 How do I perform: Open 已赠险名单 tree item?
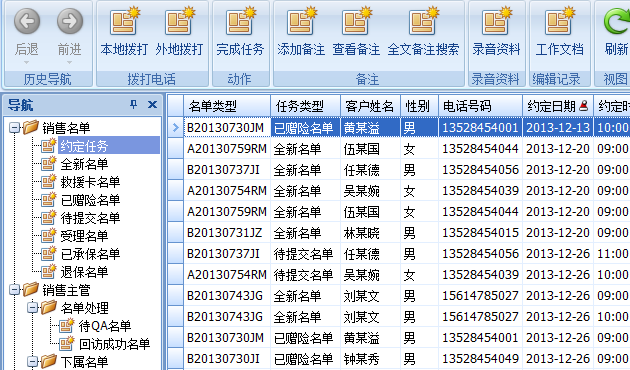click(90, 200)
